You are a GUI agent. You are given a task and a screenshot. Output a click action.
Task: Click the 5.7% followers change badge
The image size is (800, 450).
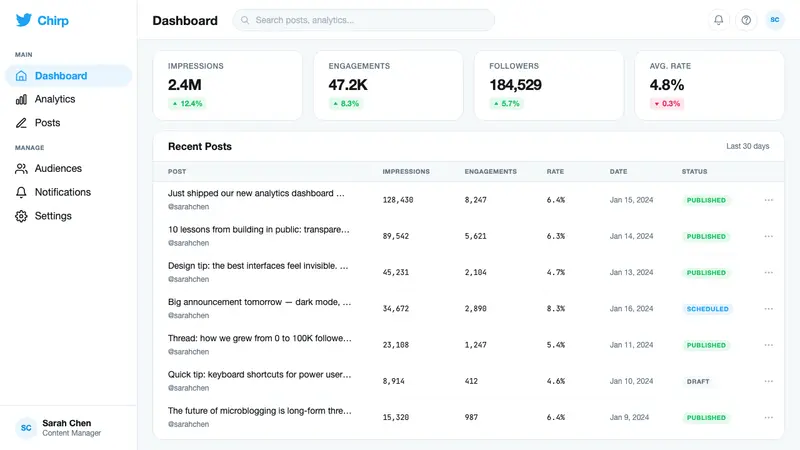[507, 104]
